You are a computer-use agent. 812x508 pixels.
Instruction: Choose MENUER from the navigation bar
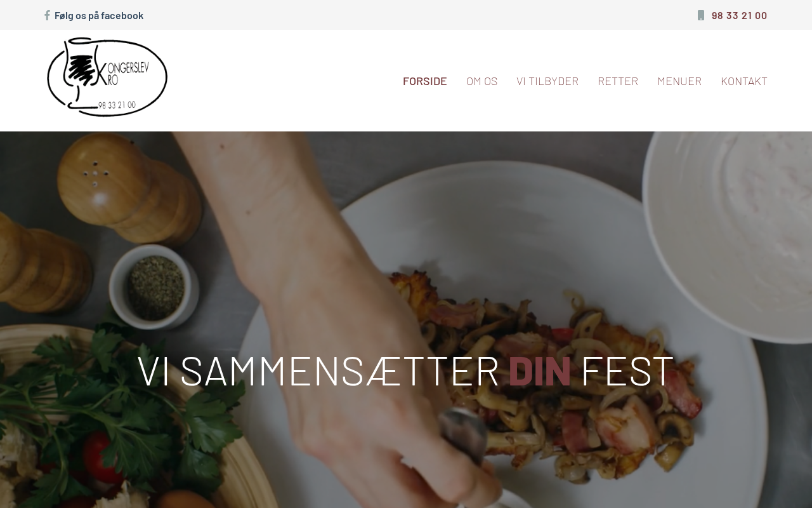[679, 81]
